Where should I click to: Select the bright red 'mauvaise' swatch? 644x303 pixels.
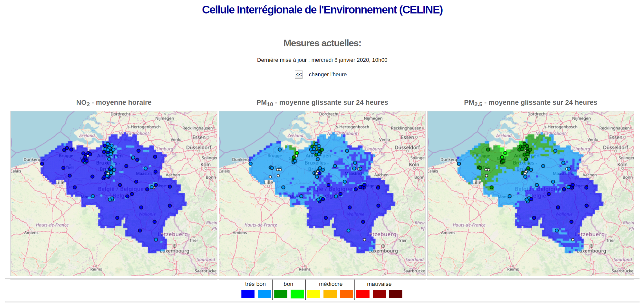[x=363, y=294]
